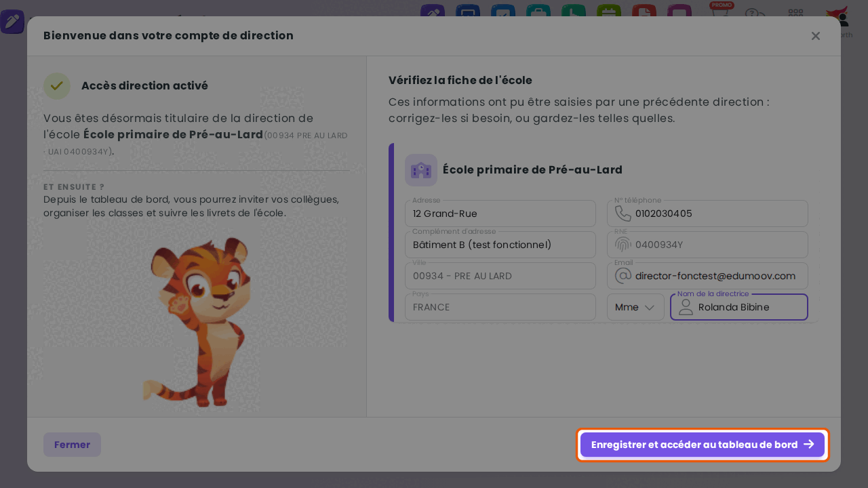The height and width of the screenshot is (488, 868).
Task: Click the RNE value 0400934Y
Action: (x=659, y=245)
